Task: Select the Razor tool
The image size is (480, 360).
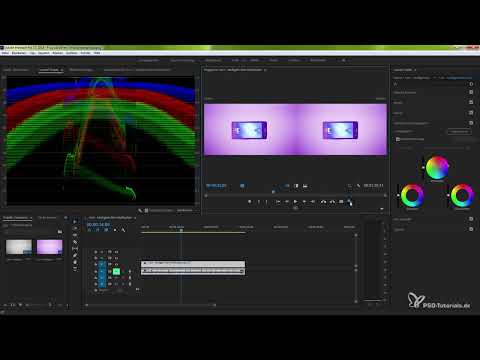Action: point(75,242)
